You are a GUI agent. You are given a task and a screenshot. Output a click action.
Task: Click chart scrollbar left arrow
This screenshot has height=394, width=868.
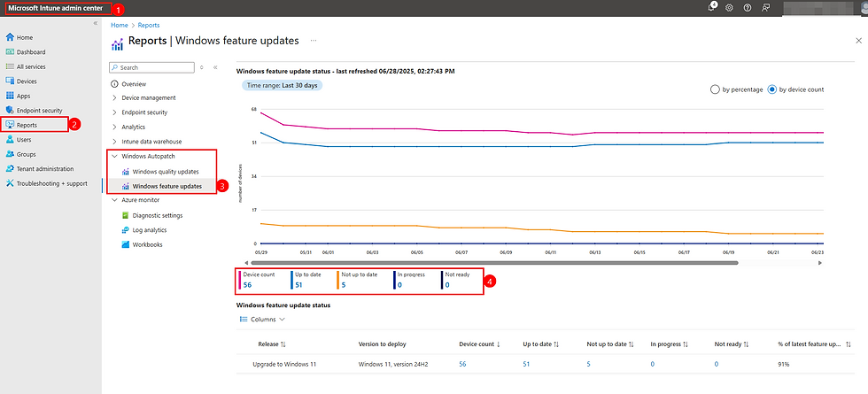tap(246, 263)
